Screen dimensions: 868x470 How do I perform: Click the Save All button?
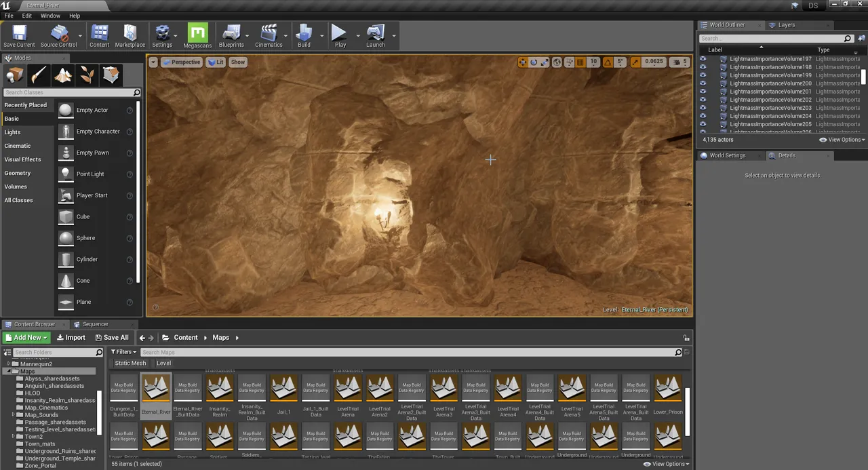[112, 338]
